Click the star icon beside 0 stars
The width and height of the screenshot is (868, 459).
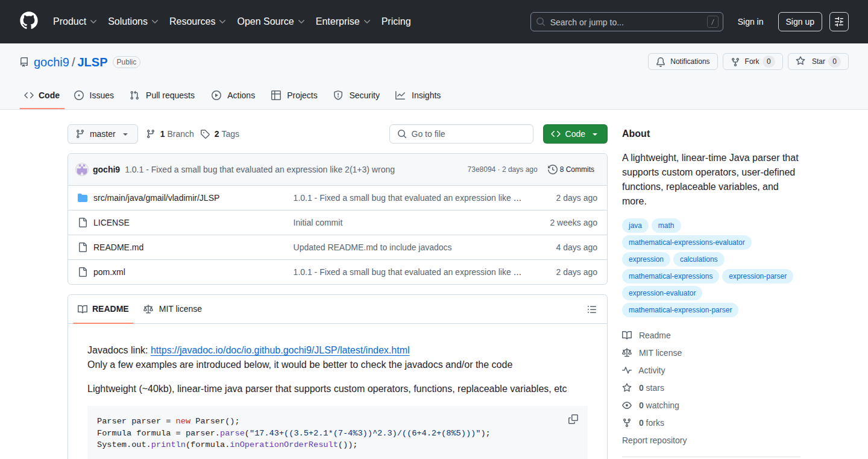pyautogui.click(x=627, y=388)
